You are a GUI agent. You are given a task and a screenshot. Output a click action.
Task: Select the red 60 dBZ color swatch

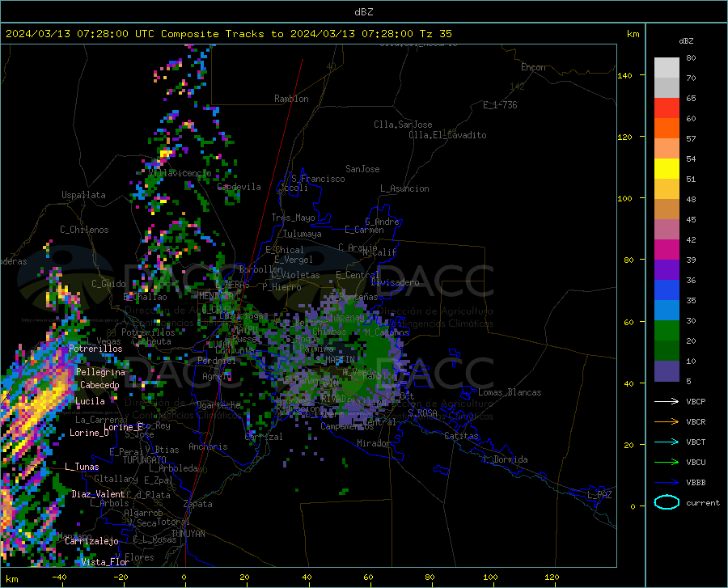point(667,108)
